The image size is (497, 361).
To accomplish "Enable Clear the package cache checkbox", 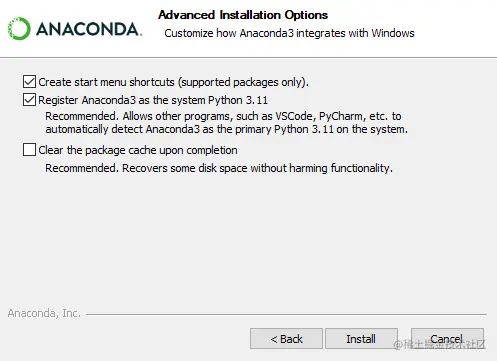I will pyautogui.click(x=29, y=150).
